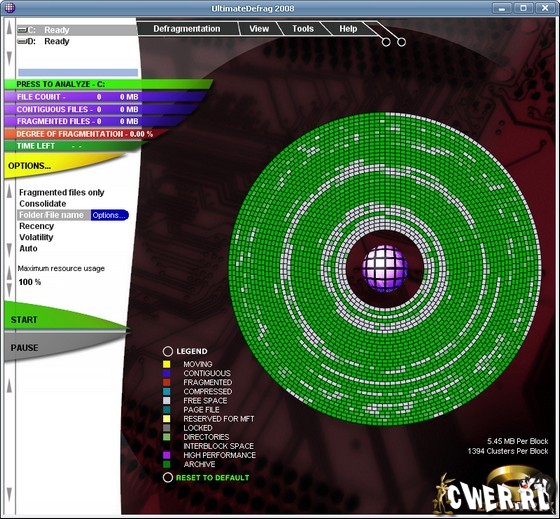Image resolution: width=560 pixels, height=519 pixels.
Task: Click the purple HIGH PERFORMANCE color swatch
Action: point(166,455)
